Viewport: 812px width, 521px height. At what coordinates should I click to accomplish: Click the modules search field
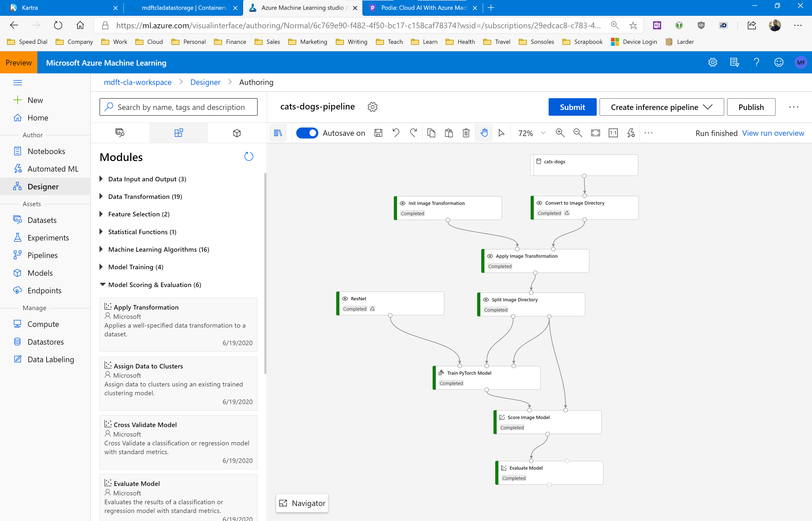[x=178, y=107]
